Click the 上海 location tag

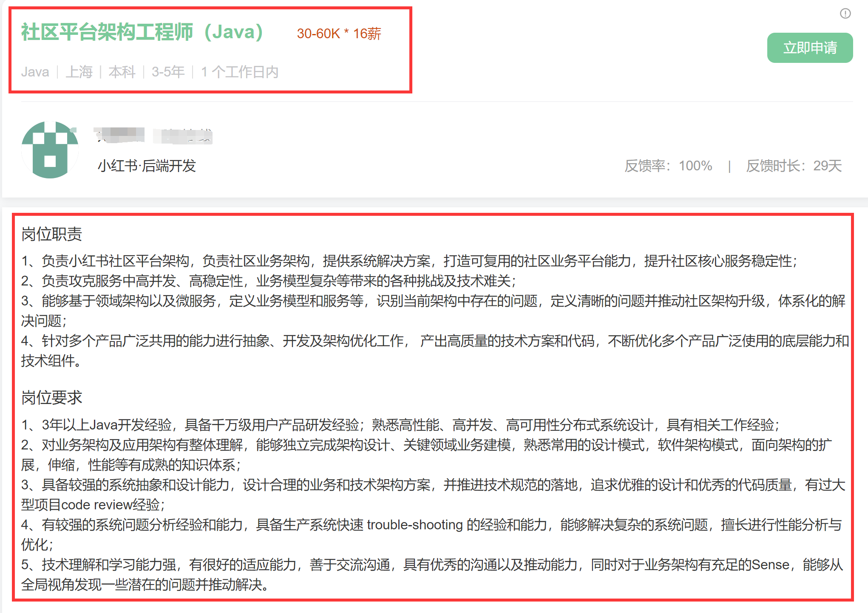click(x=79, y=72)
